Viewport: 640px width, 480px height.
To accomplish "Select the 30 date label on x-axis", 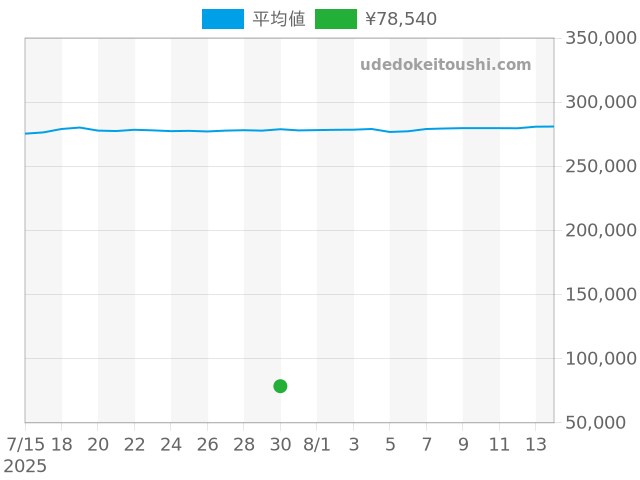I will point(280,444).
